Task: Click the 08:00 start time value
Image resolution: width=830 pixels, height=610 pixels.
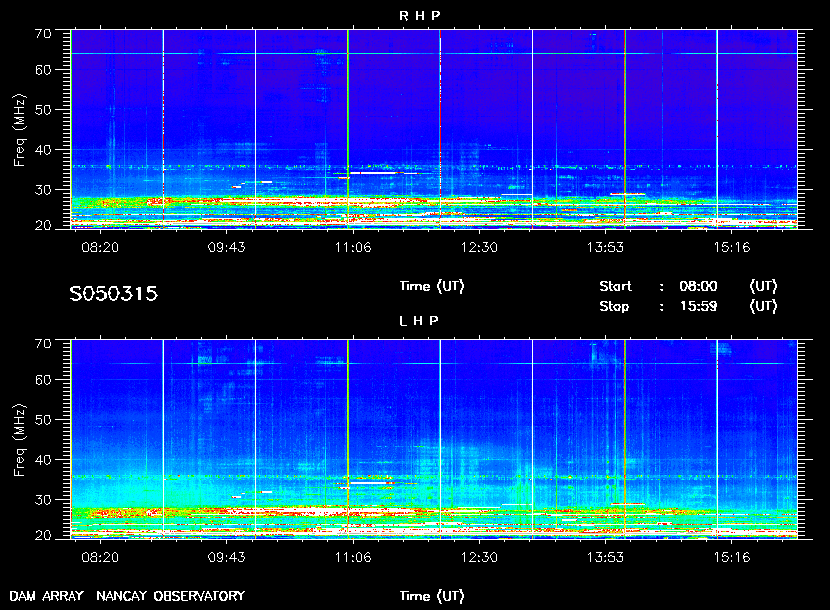Action: 698,286
